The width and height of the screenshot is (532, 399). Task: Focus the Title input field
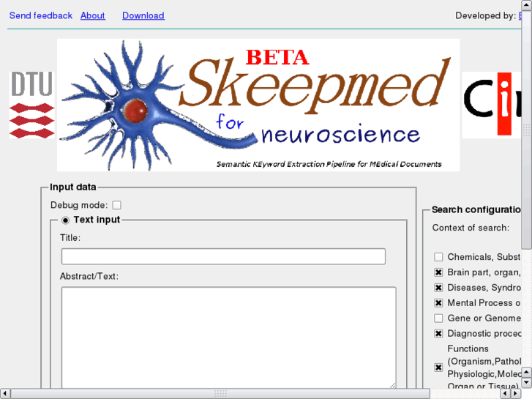click(x=223, y=256)
